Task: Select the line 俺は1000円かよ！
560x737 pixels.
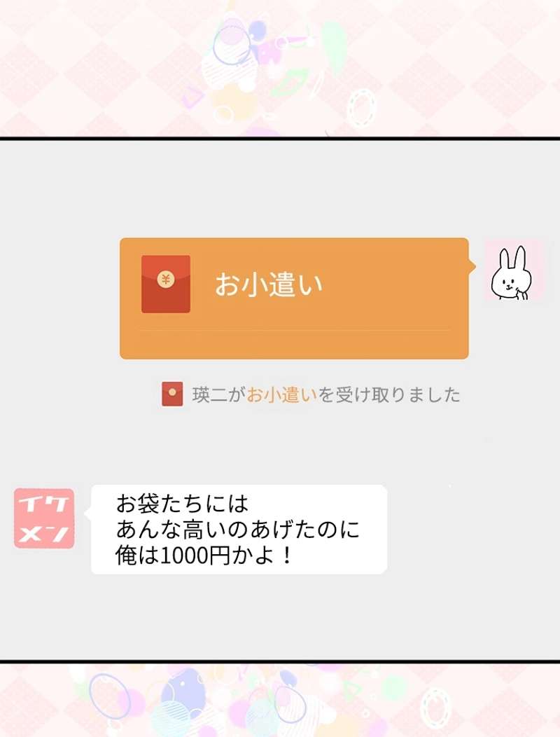Action: coord(205,556)
